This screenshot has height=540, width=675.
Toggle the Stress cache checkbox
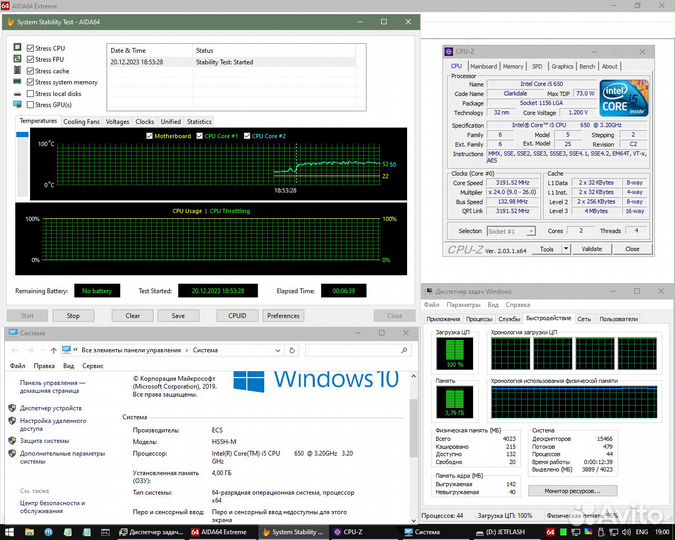tap(30, 71)
